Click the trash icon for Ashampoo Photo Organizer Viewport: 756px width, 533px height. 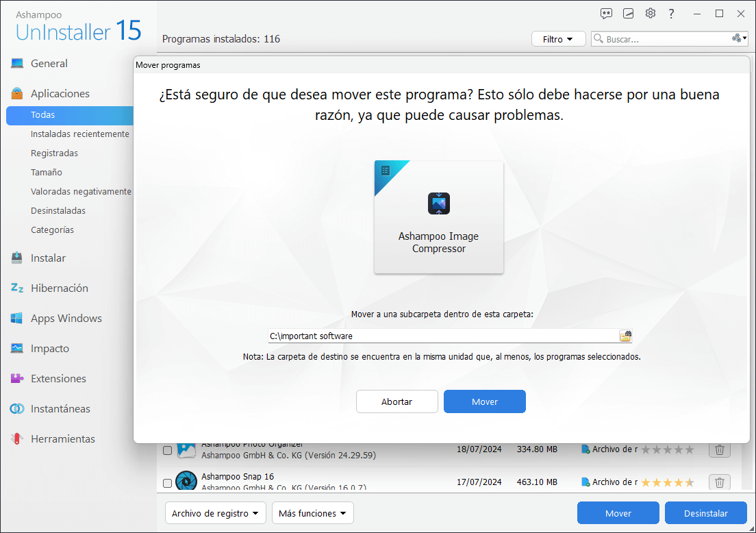point(719,449)
